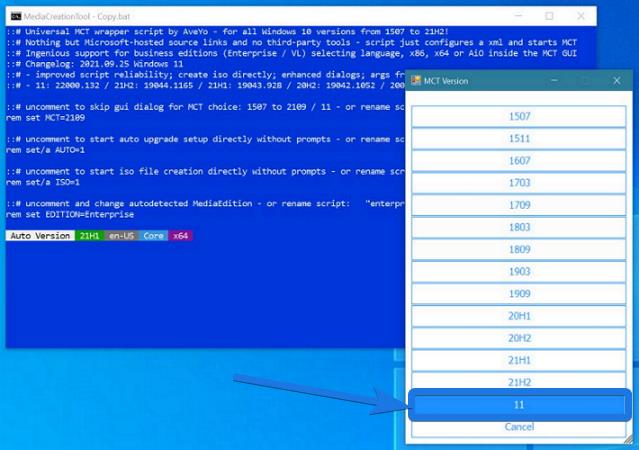Click the 'Universal MCT wrapper script' console line
Screen dimensions: 639x450
pos(227,32)
